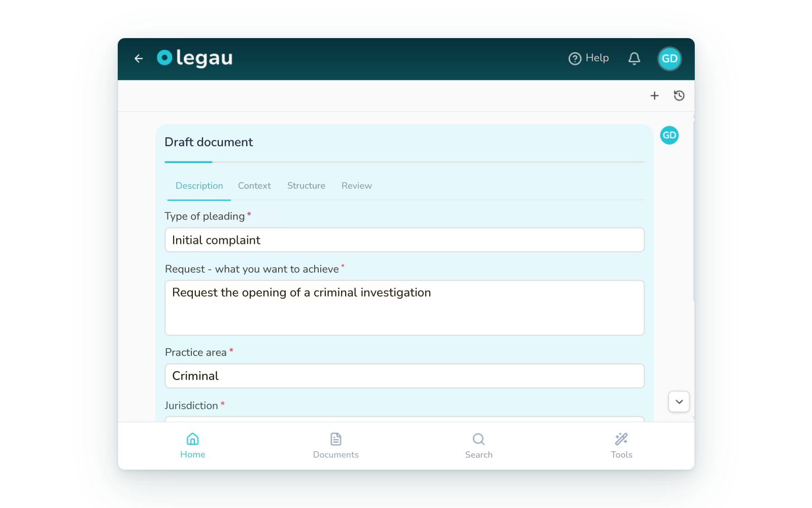Click the legau logo
Screen dimensions: 812x508
coord(195,58)
